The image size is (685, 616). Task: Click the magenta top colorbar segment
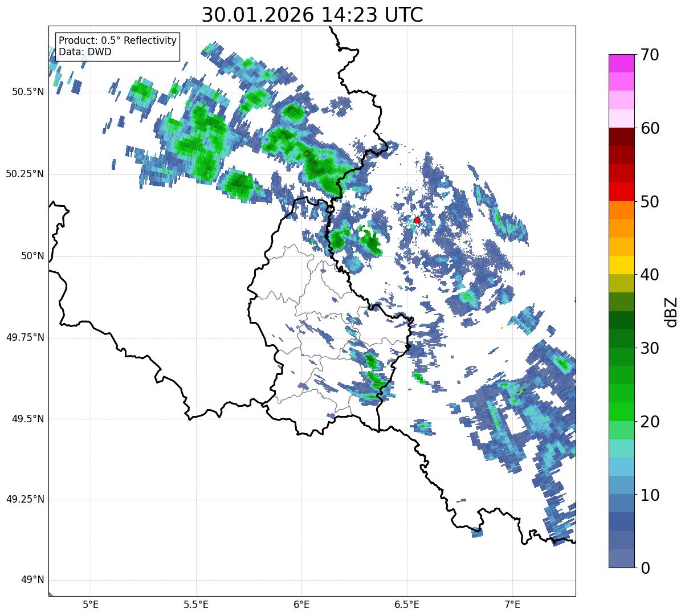pyautogui.click(x=621, y=63)
